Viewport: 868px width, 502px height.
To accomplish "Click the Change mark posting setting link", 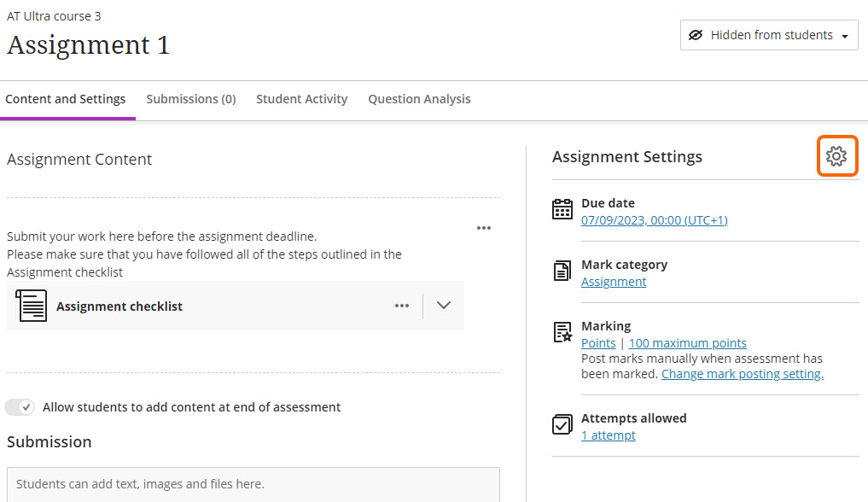I will (743, 374).
